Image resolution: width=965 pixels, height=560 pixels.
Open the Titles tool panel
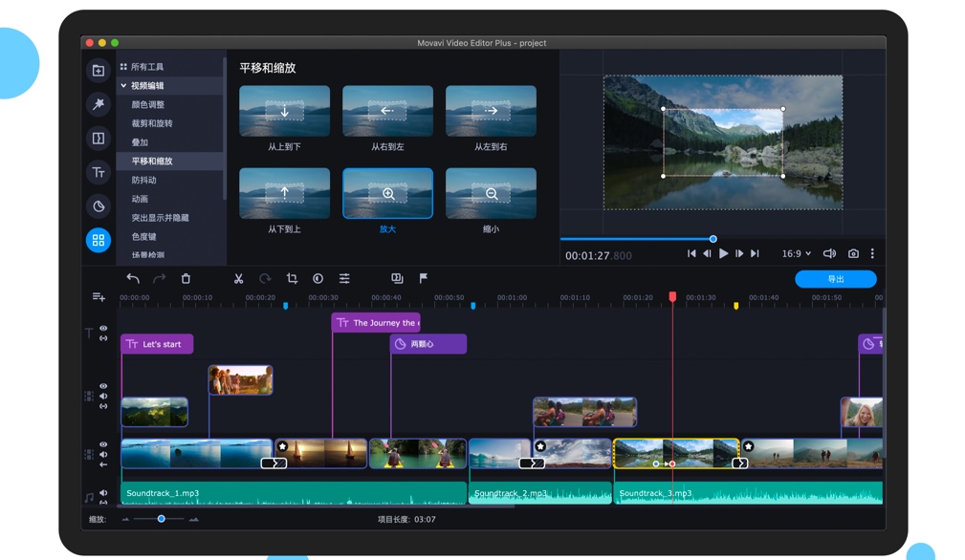pos(99,173)
